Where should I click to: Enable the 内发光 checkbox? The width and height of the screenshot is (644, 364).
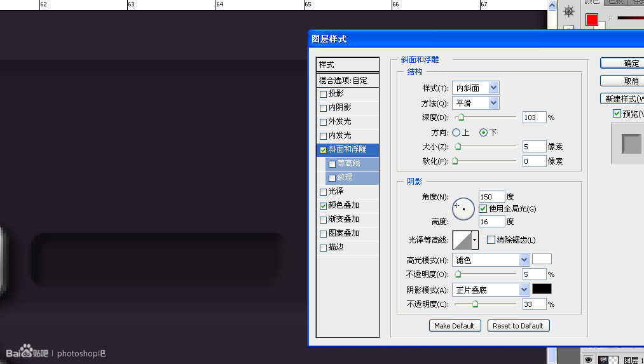point(323,136)
